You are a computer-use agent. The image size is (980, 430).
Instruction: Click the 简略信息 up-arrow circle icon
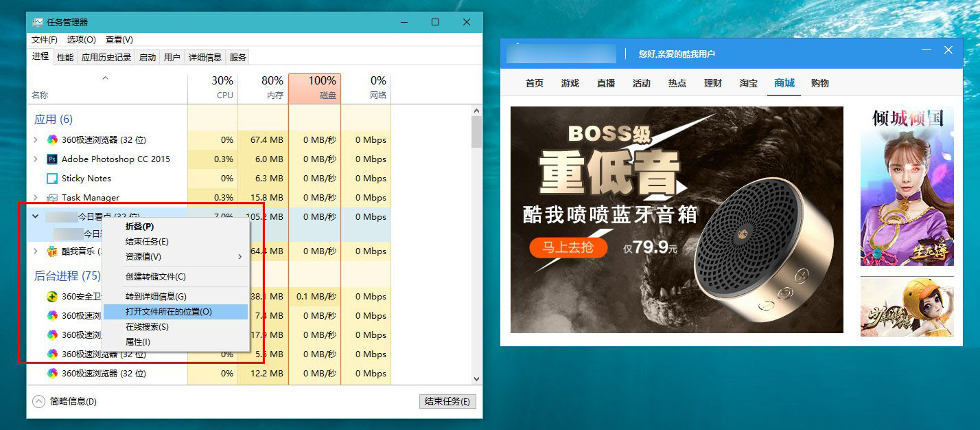pos(39,402)
